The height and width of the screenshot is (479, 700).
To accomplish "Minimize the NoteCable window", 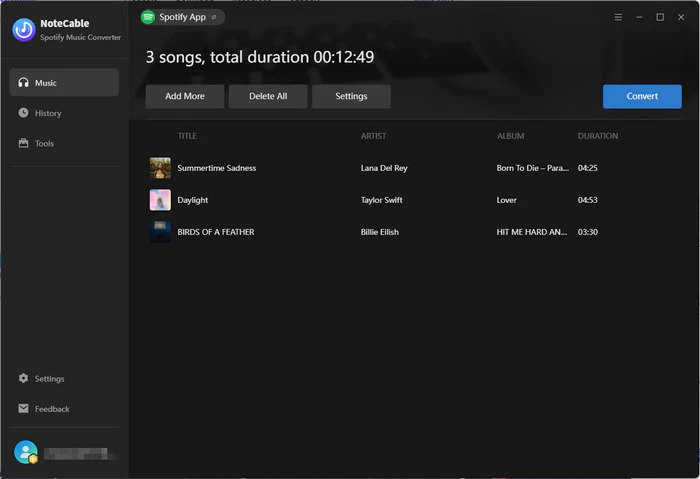I will (x=639, y=17).
